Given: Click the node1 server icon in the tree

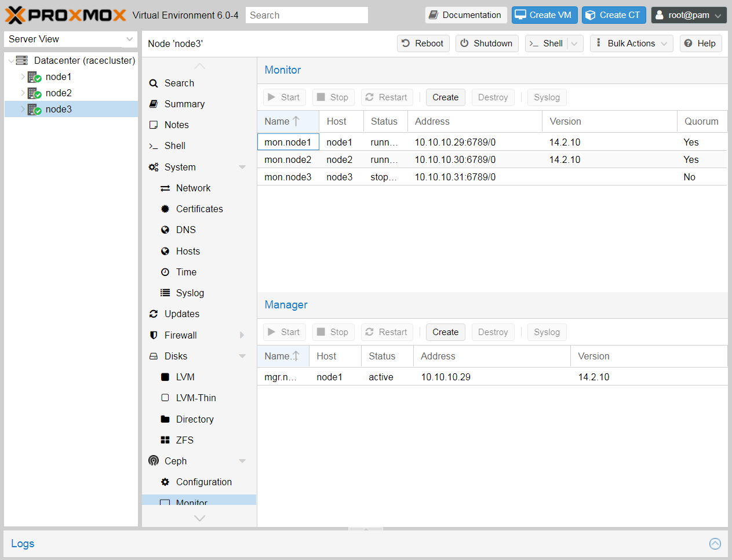Looking at the screenshot, I should (35, 77).
